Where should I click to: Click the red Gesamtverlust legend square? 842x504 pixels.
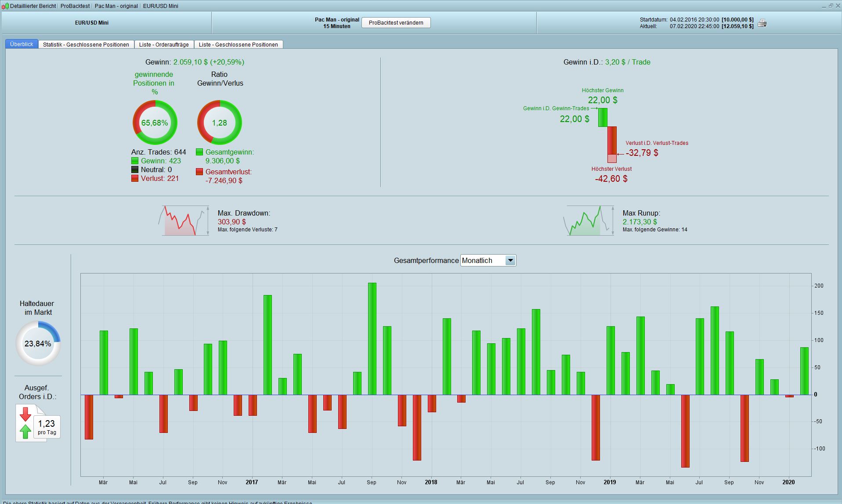pos(199,172)
